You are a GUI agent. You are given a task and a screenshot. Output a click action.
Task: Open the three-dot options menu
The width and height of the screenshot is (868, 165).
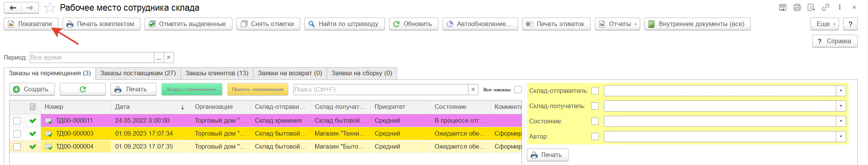coord(840,7)
